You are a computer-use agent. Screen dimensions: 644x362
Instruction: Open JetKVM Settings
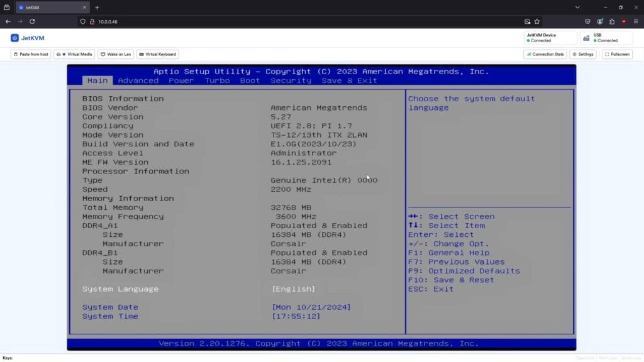[x=583, y=54]
